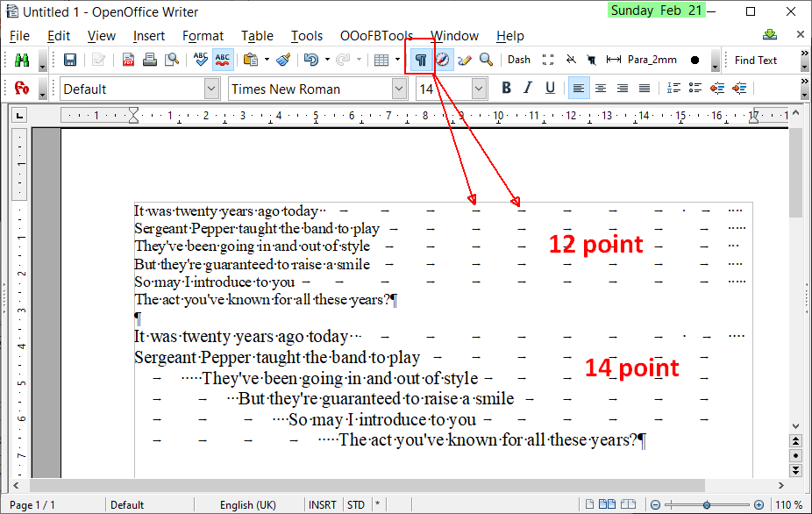
Task: Click zoom in plus icon
Action: (x=759, y=504)
